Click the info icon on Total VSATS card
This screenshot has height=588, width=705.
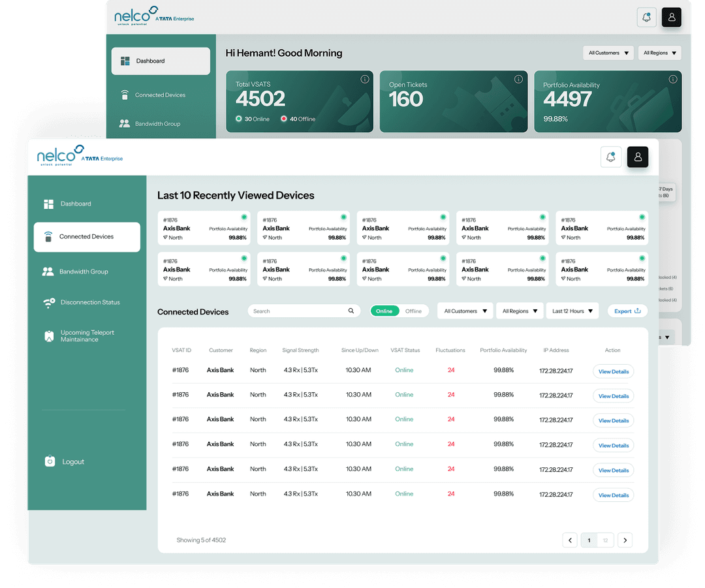click(365, 79)
